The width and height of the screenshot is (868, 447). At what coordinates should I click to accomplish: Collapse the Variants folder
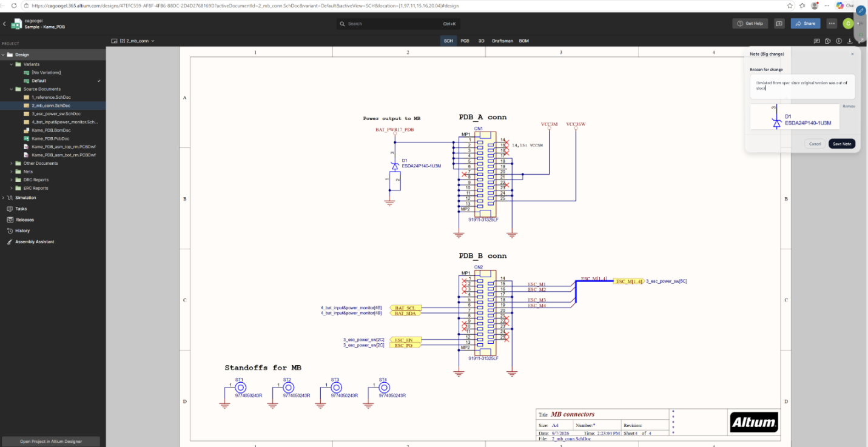click(11, 64)
